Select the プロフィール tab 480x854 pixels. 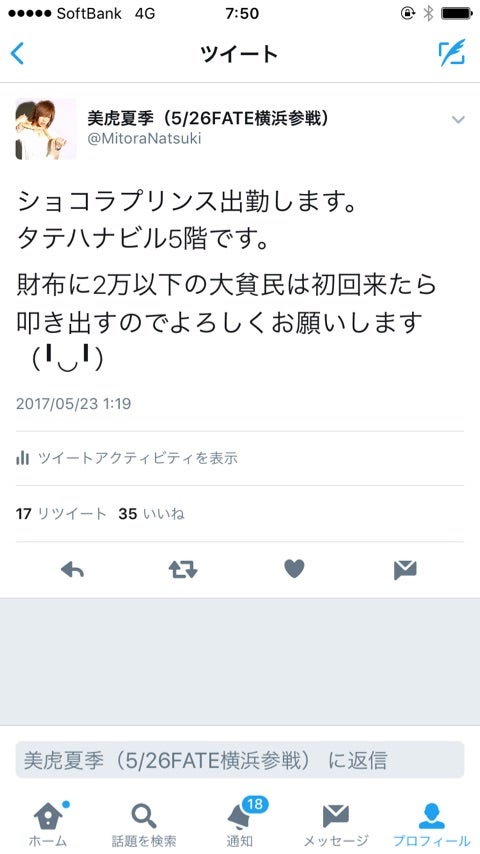point(432,823)
